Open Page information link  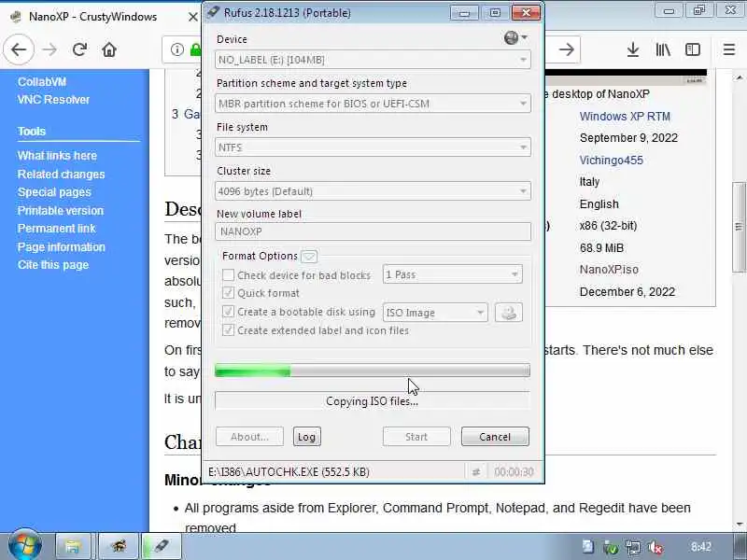[x=62, y=247]
